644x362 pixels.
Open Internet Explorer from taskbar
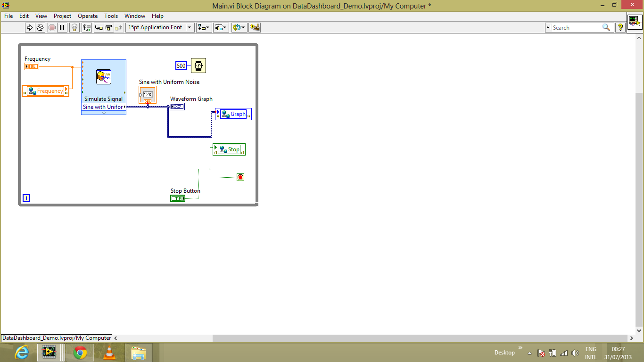(x=22, y=352)
